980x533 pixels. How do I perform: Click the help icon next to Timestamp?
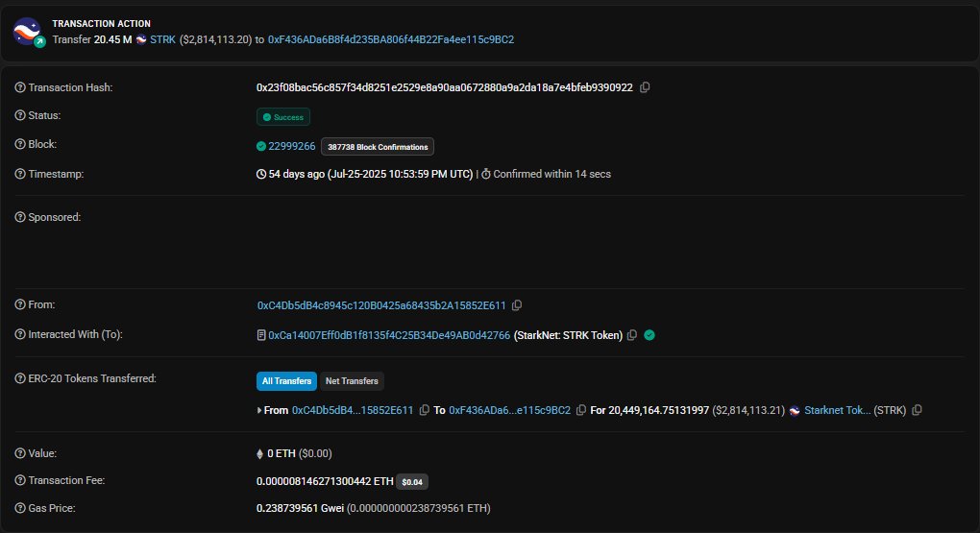coord(20,174)
